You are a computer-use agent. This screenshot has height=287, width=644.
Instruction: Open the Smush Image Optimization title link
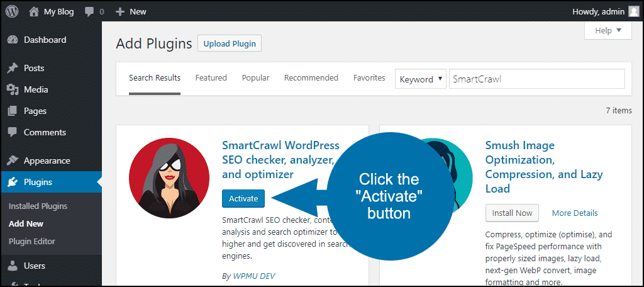(544, 167)
